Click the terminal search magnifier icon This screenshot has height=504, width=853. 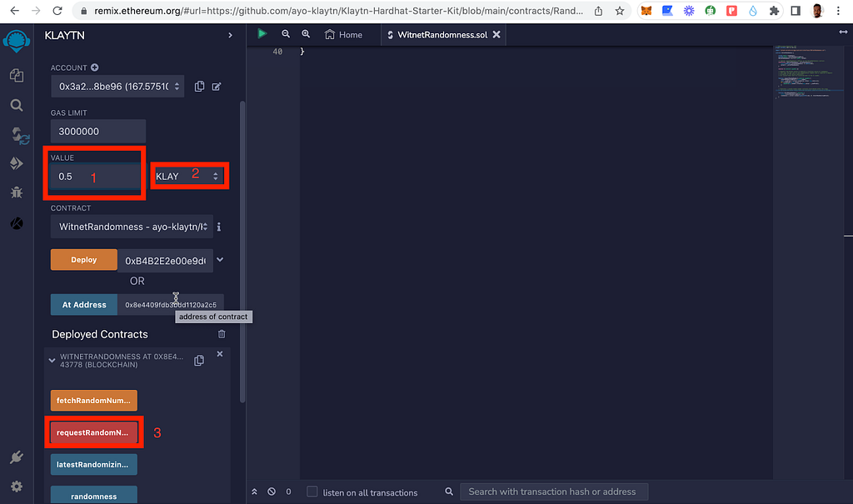click(449, 492)
